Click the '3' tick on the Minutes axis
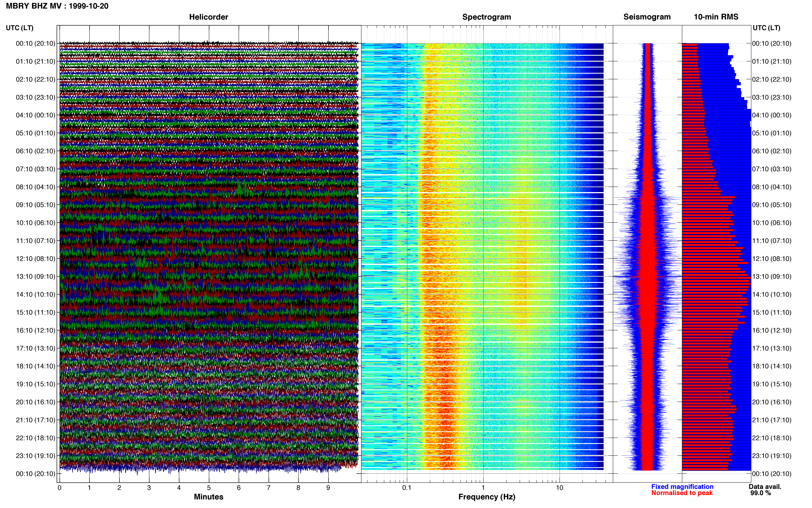The height and width of the screenshot is (508, 812). pyautogui.click(x=149, y=488)
